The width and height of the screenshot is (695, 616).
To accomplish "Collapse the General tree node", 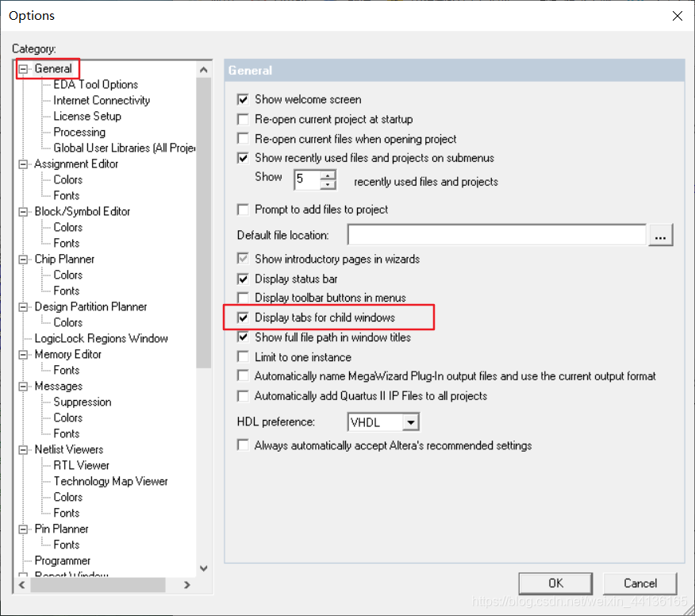I will click(23, 69).
